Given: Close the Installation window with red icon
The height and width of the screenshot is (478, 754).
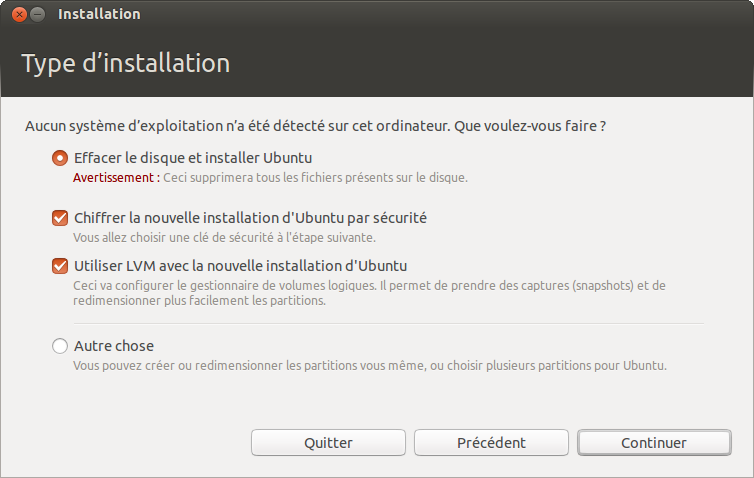Looking at the screenshot, I should coord(19,14).
